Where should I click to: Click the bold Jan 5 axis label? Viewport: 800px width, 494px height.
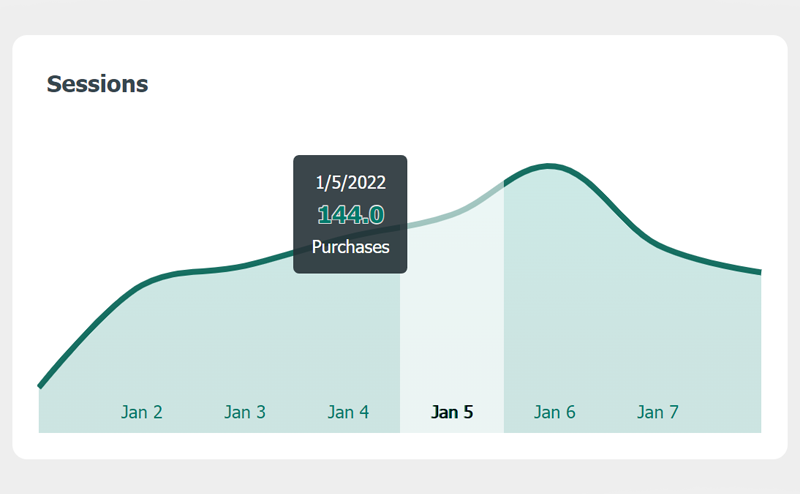tap(451, 412)
